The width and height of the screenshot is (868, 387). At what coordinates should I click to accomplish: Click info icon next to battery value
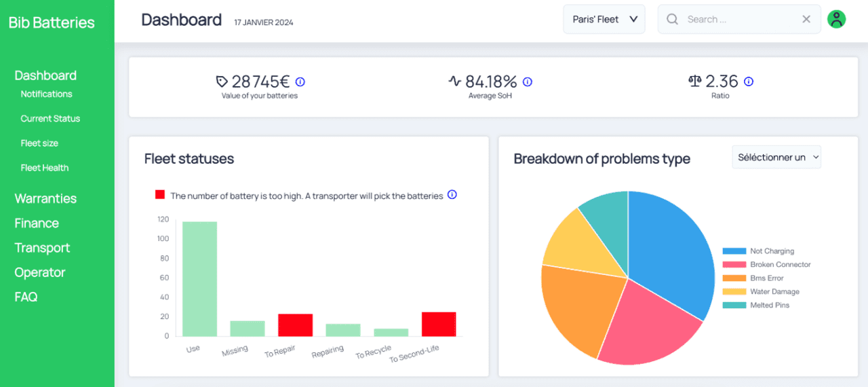300,82
